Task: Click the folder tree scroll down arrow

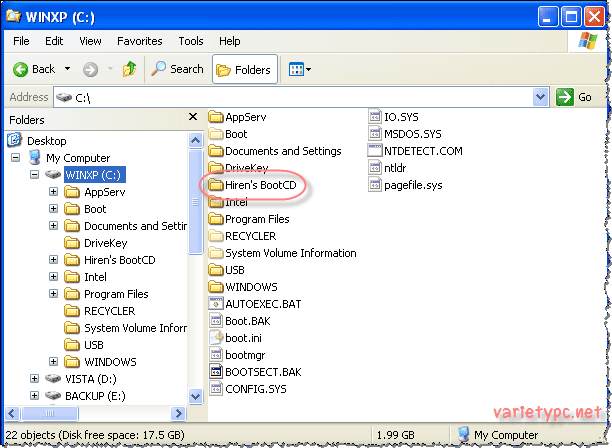Action: coord(196,396)
